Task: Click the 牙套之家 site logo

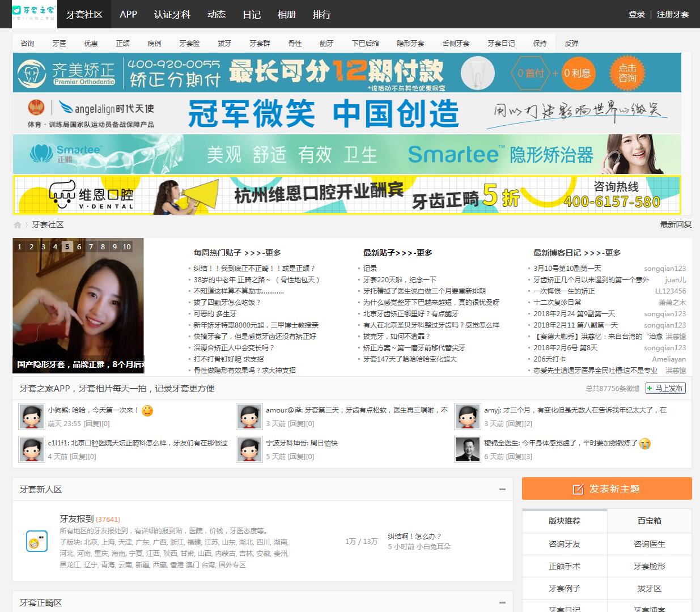Action: (x=34, y=14)
